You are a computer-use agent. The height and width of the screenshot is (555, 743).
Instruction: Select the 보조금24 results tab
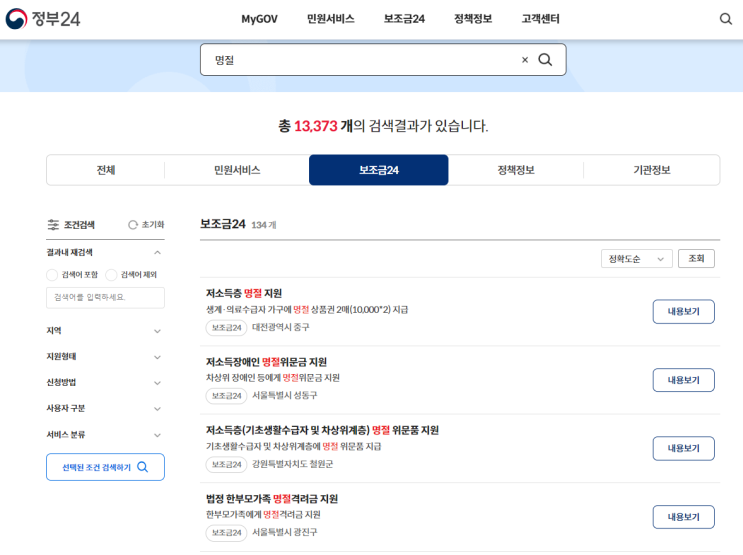point(379,170)
